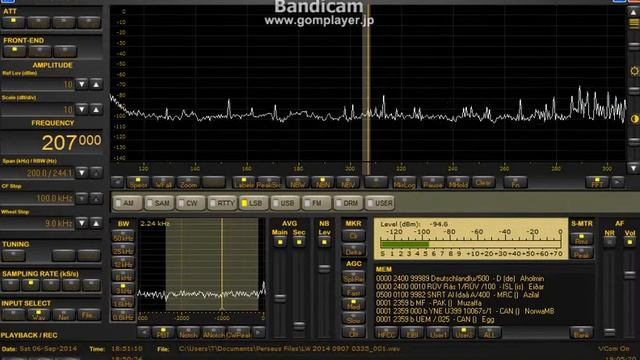The width and height of the screenshot is (640, 360).
Task: Set filter bandwidth to 6 kHz
Action: pyautogui.click(x=123, y=276)
